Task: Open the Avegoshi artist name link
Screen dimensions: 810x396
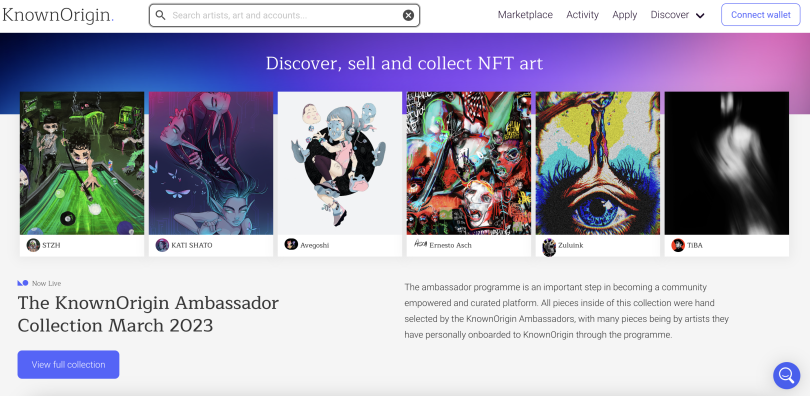Action: (315, 246)
